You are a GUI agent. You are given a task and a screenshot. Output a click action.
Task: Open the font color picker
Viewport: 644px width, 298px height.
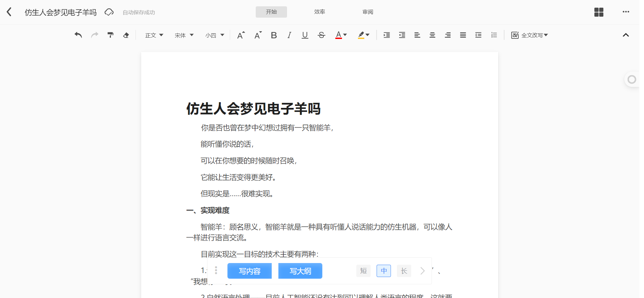click(341, 35)
